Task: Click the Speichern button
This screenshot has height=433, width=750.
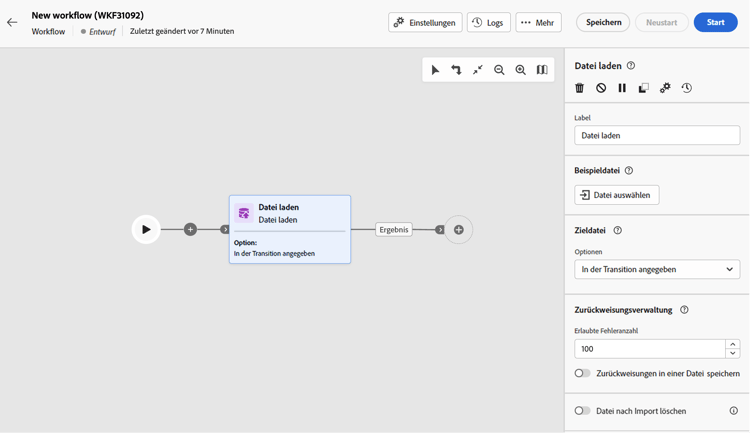Action: tap(603, 22)
